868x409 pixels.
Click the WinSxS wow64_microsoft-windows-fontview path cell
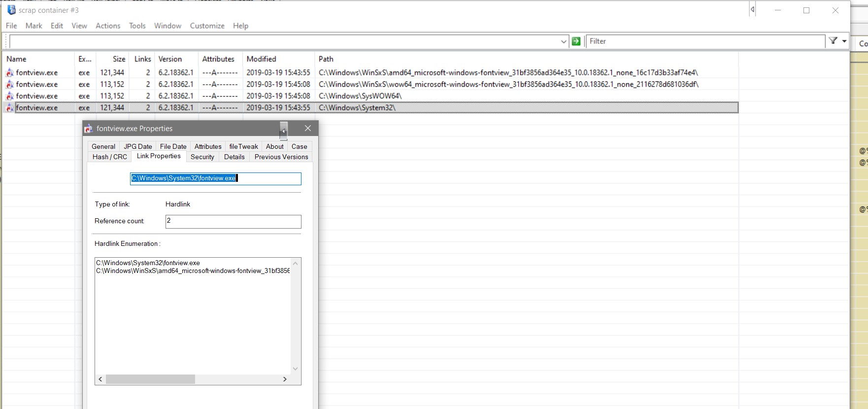pyautogui.click(x=508, y=84)
